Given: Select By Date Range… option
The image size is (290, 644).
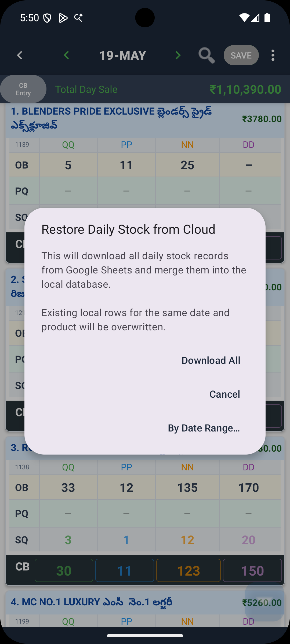Looking at the screenshot, I should click(x=204, y=428).
